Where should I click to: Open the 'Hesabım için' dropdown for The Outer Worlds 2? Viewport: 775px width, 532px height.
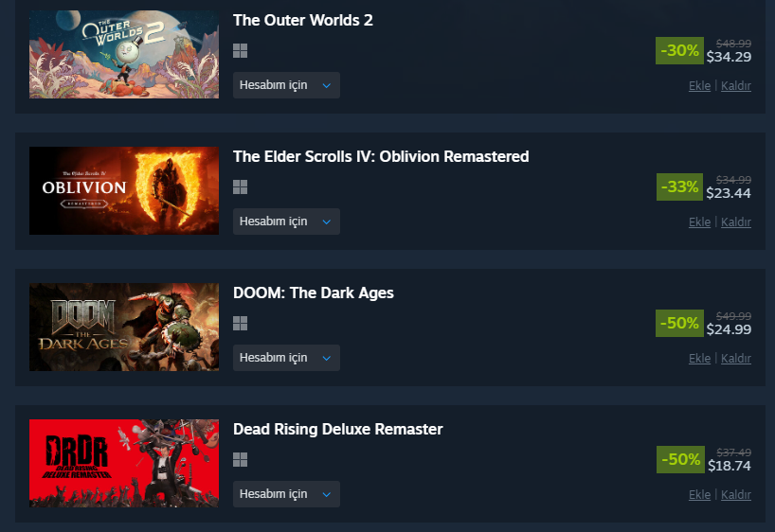pos(286,85)
